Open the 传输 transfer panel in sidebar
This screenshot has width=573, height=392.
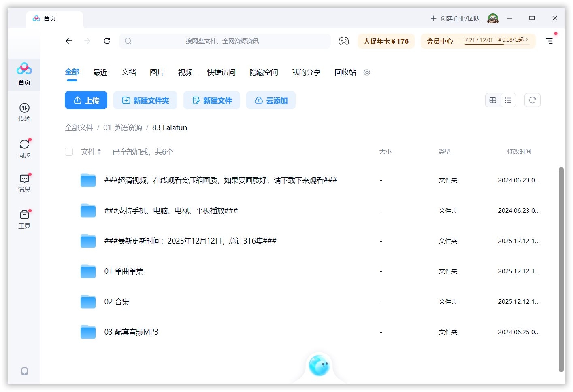24,112
